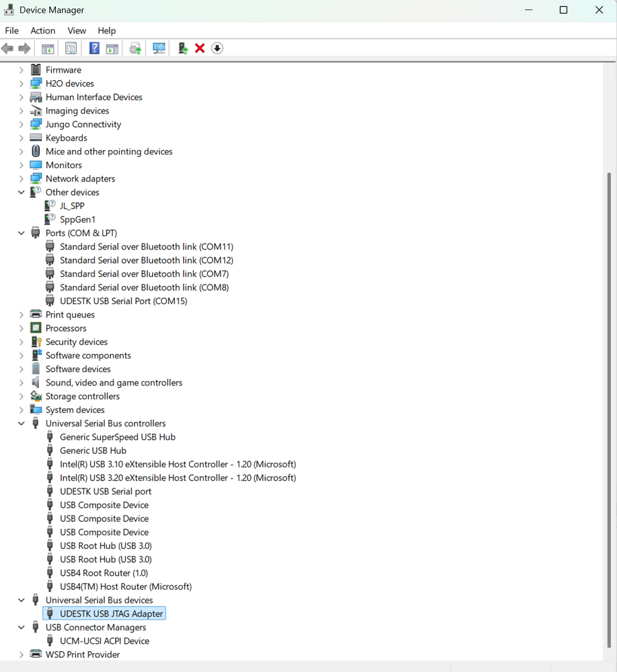Click the red Uninstall device icon
Screen dimensions: 617x672
[x=200, y=48]
